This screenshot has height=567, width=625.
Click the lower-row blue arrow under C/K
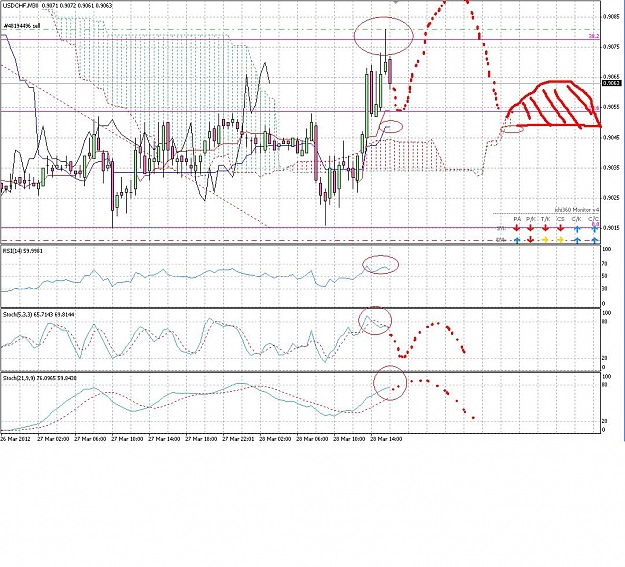(x=576, y=240)
